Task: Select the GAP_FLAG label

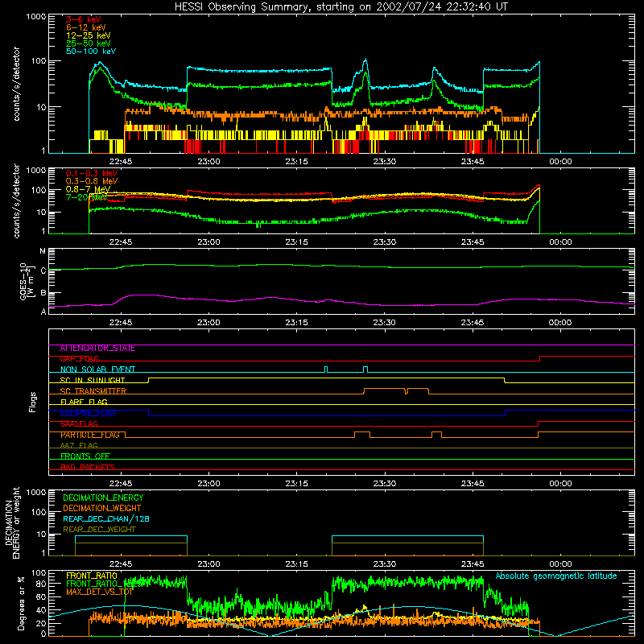Action: click(x=79, y=359)
